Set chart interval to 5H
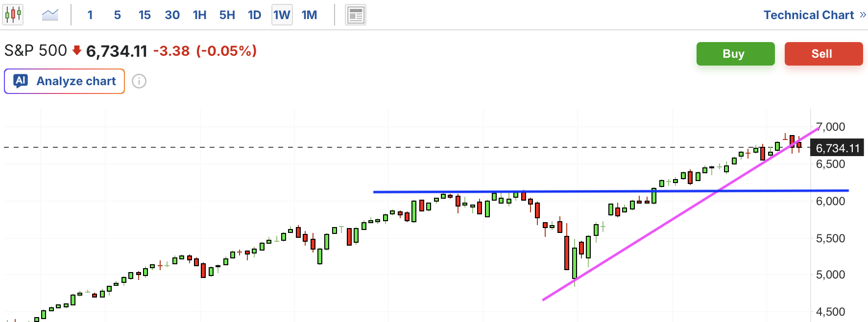Viewport: 868px width, 322px height. 227,15
